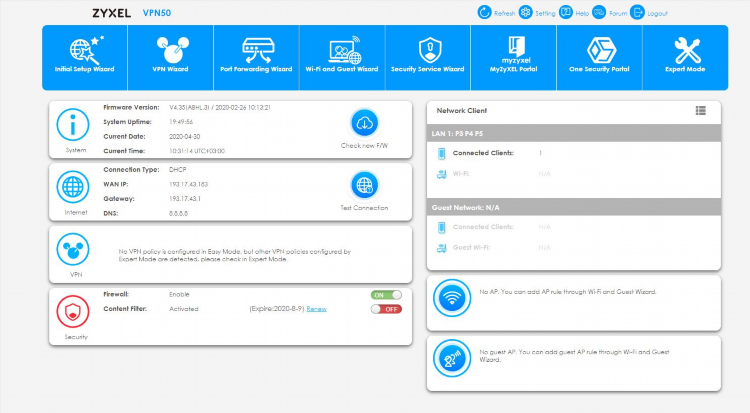The image size is (750, 413).
Task: Click the Firewall Enable status text
Action: [179, 295]
